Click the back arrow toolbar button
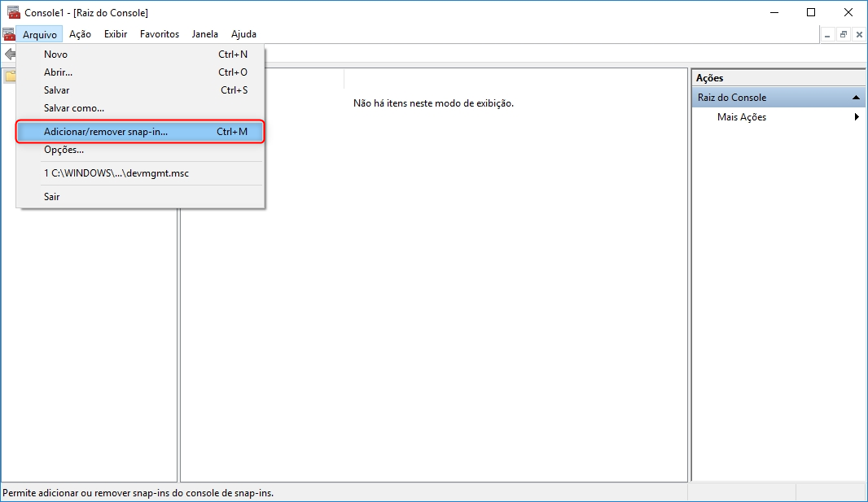 [x=10, y=55]
